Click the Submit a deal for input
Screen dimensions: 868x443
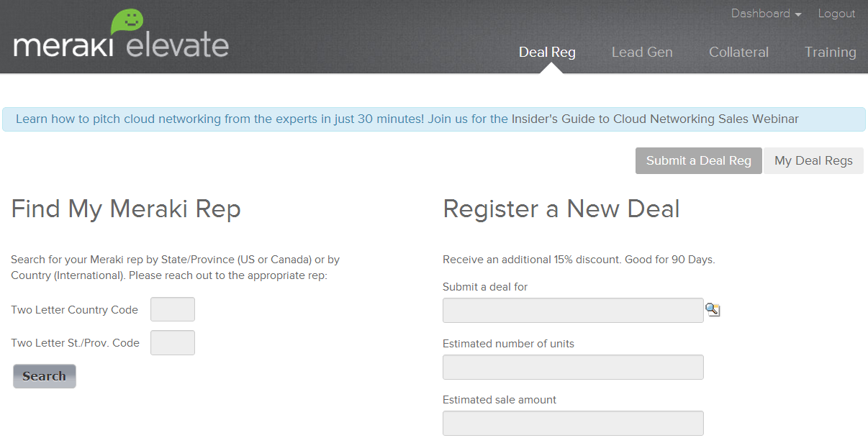pyautogui.click(x=573, y=311)
